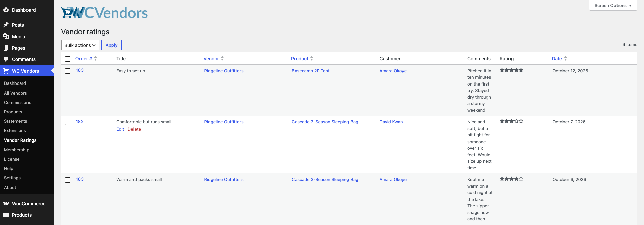Open David Kwan customer link
Viewport: 644px width, 225px height.
pos(391,122)
